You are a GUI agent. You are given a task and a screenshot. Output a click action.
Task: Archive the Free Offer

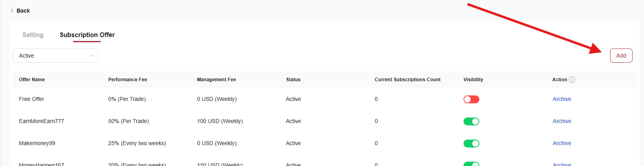click(x=562, y=99)
